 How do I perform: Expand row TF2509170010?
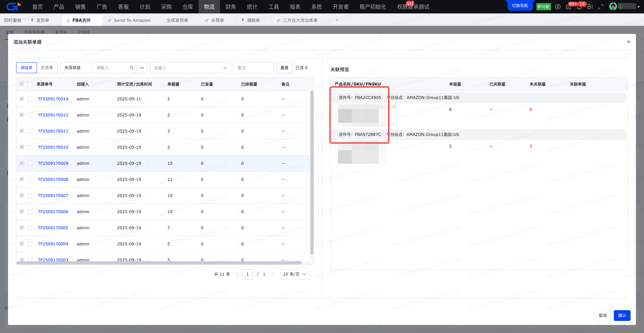tap(22, 147)
